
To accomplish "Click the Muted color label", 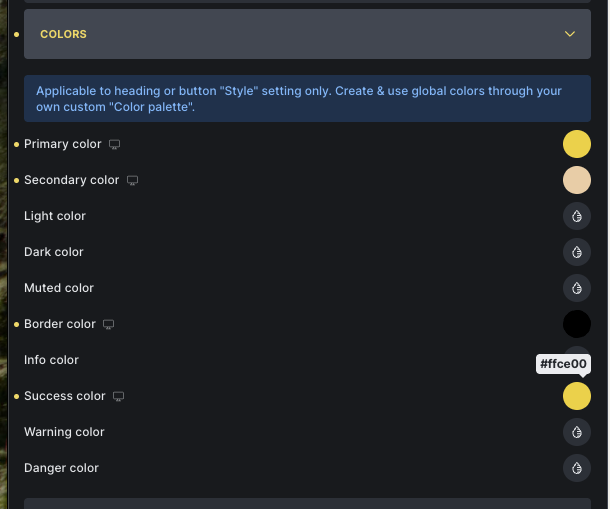I will click(x=59, y=288).
